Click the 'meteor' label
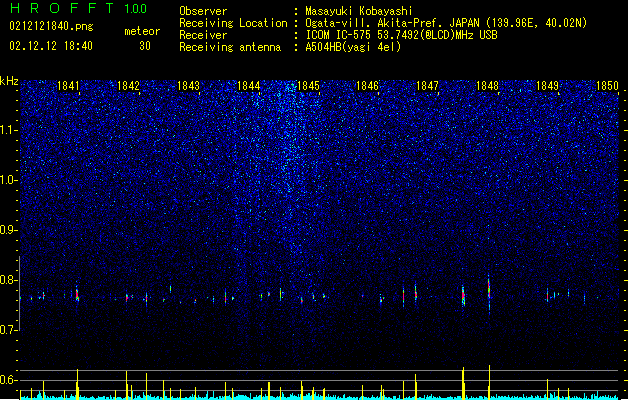The width and height of the screenshot is (629, 400). tap(142, 31)
